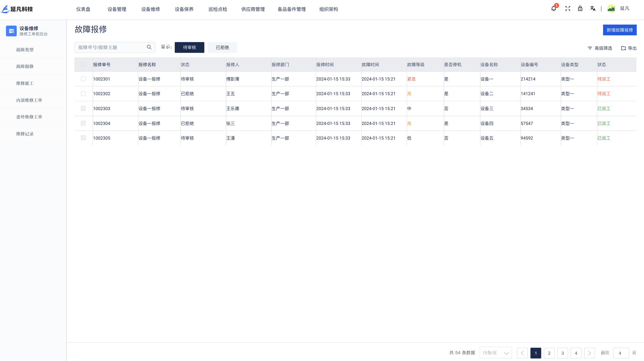The width and height of the screenshot is (644, 361).
Task: Click the lock screen icon
Action: pos(580,9)
